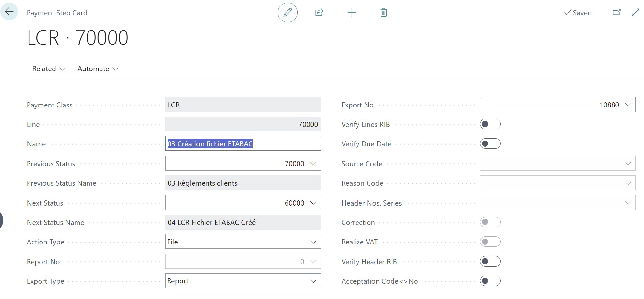The image size is (644, 299).
Task: Click inside the Name field with ETABAC text
Action: click(x=243, y=143)
